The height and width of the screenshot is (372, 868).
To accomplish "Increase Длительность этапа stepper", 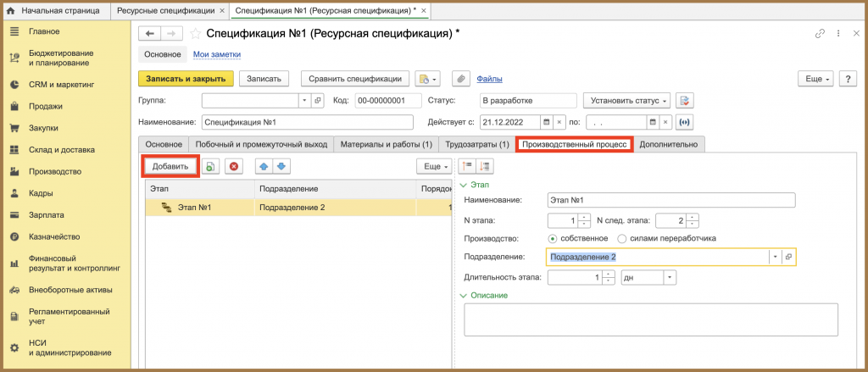I will (x=609, y=274).
